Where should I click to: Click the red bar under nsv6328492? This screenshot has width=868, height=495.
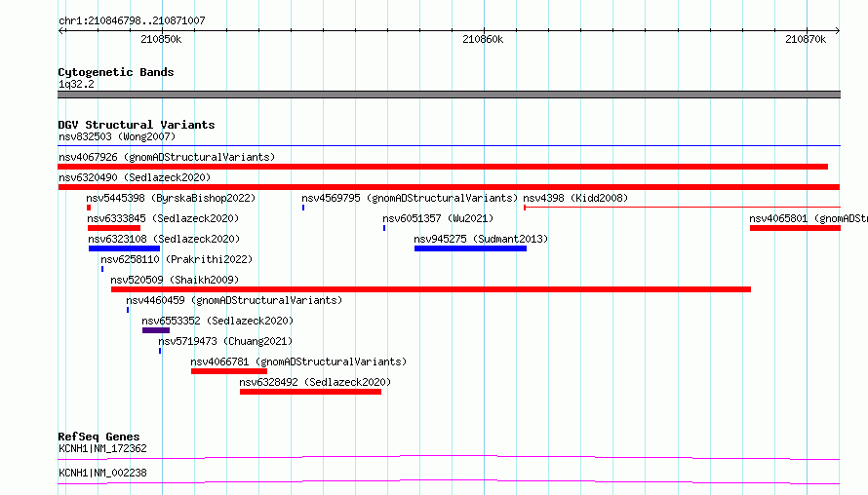tap(310, 392)
